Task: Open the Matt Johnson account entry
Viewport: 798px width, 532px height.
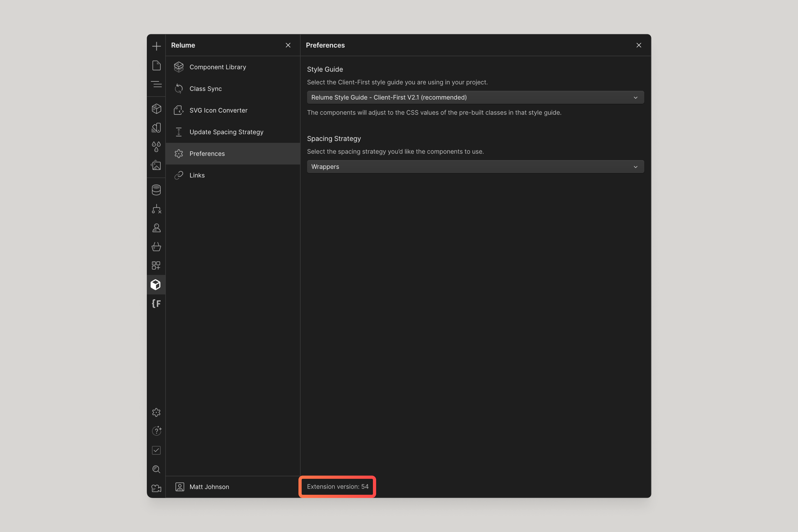Action: (233, 487)
